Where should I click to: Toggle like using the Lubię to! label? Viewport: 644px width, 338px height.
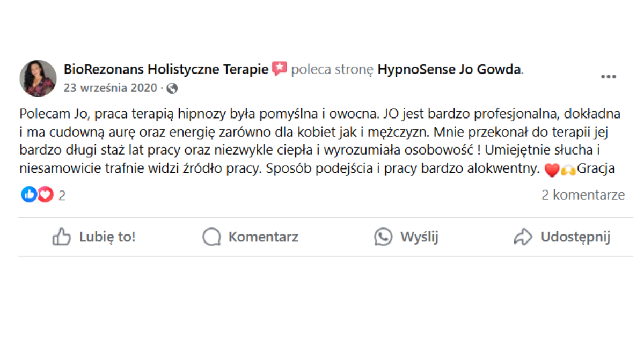coord(107,237)
